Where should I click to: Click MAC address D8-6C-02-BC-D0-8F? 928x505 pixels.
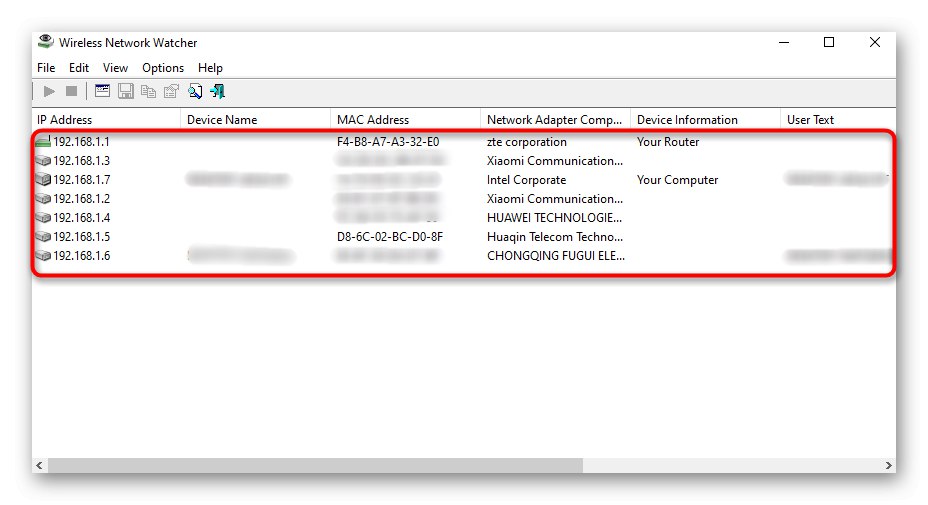click(390, 236)
